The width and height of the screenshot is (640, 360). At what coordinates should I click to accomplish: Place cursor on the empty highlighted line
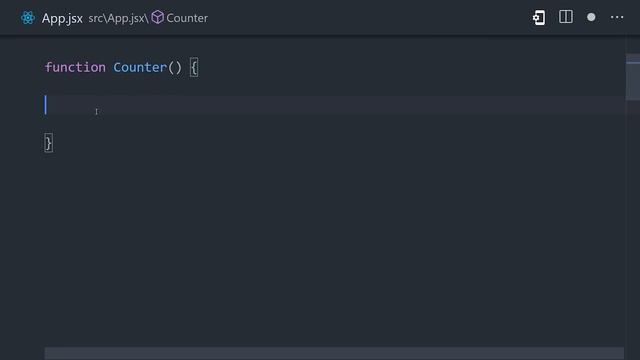point(335,105)
